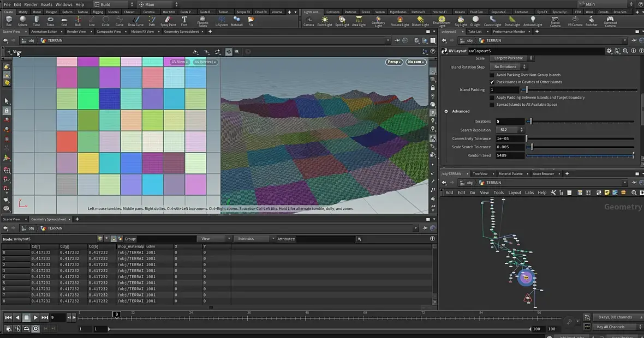Click the Sky Light shelf icon
The width and height of the screenshot is (644, 338).
(x=461, y=20)
